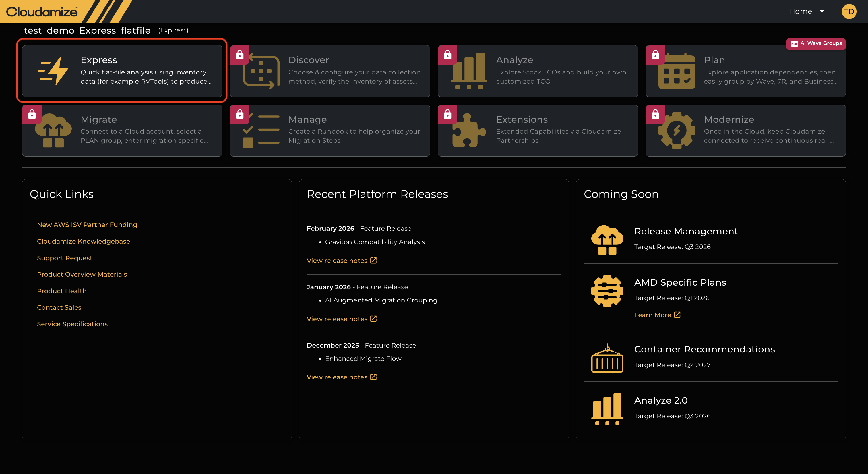Viewport: 868px width, 474px height.
Task: Click the AMD Specific Plans settings icon
Action: pyautogui.click(x=607, y=291)
